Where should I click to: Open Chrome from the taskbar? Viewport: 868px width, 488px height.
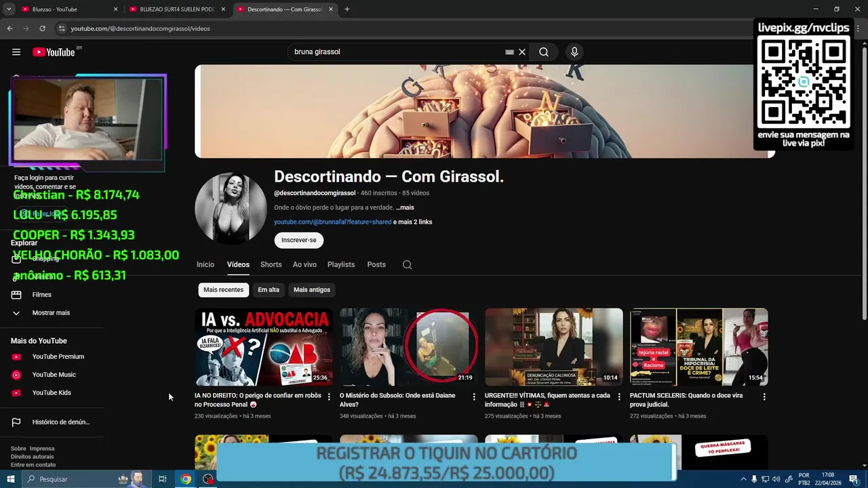tap(186, 479)
